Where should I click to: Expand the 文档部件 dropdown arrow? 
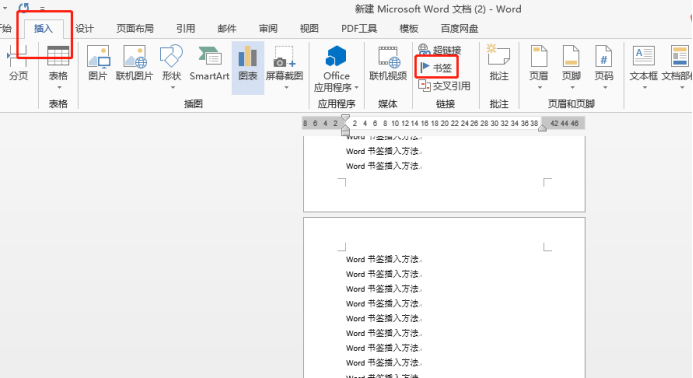(x=682, y=88)
